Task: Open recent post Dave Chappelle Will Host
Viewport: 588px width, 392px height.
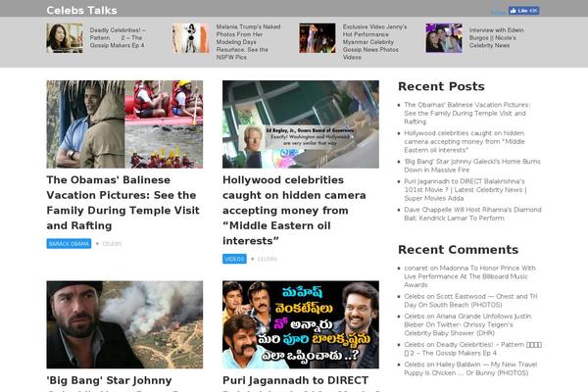Action: point(472,214)
